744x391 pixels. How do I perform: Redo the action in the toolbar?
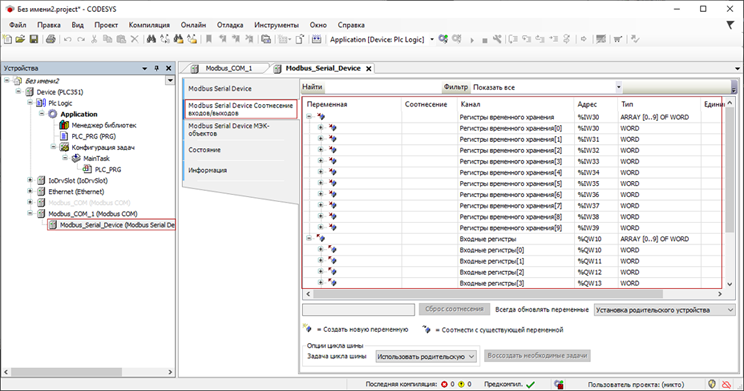81,39
